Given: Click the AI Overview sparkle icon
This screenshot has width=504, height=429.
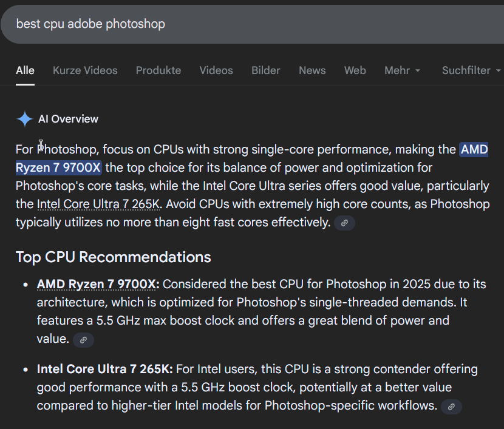Looking at the screenshot, I should click(x=24, y=119).
